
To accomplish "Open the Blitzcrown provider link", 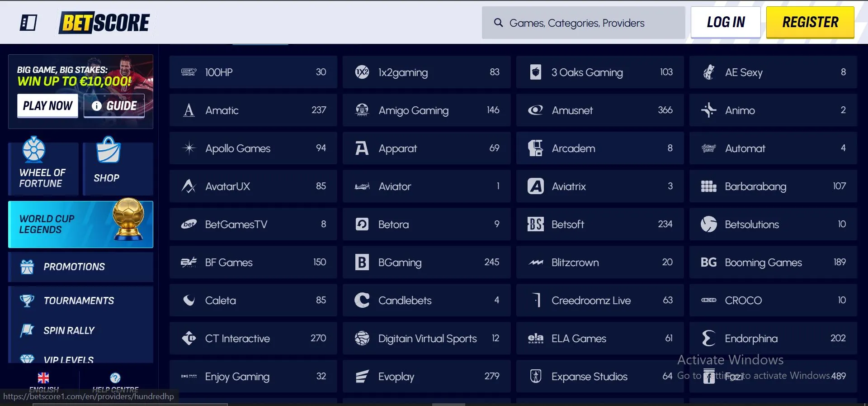I will (x=600, y=262).
